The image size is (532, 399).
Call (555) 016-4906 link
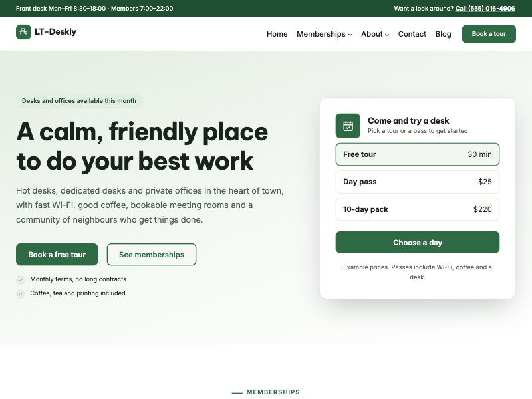pos(485,9)
